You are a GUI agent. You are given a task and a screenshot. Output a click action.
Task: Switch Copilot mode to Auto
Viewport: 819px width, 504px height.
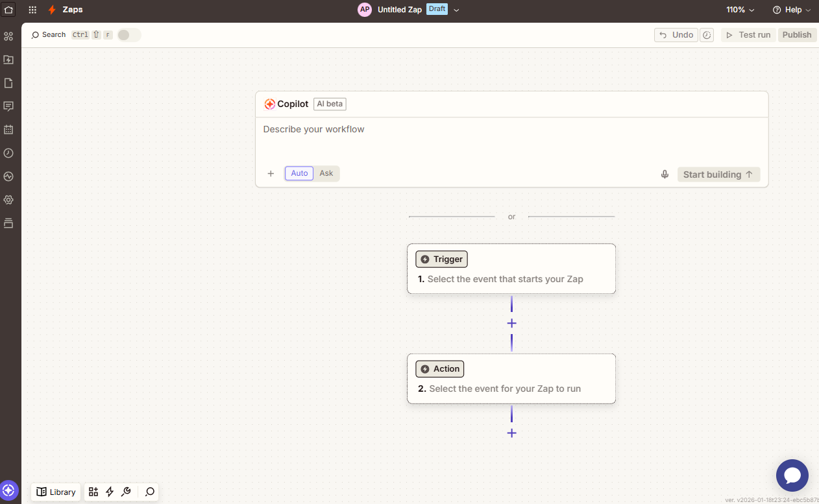click(299, 173)
